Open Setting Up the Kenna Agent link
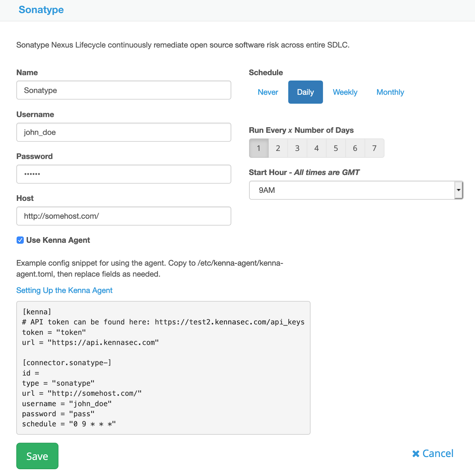Screen dimensions: 475x476 pyautogui.click(x=65, y=290)
